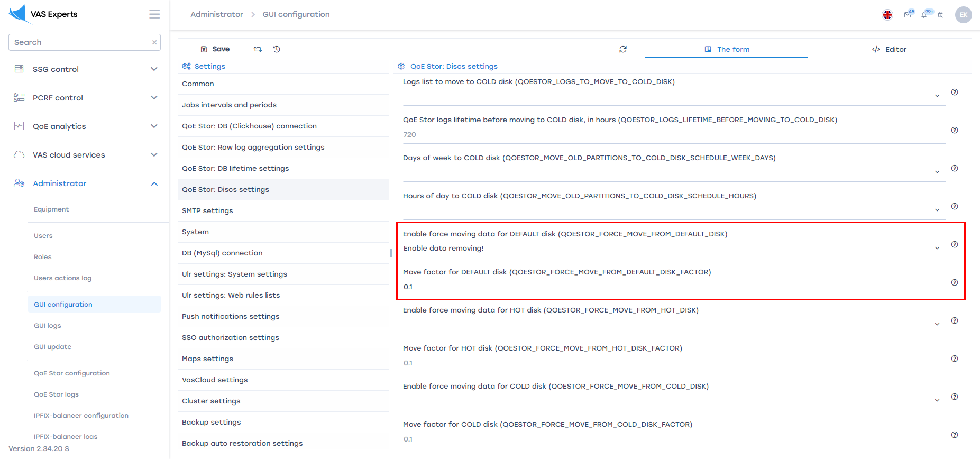Open GUI logs in the sidebar
The image size is (980, 459).
[x=47, y=325]
